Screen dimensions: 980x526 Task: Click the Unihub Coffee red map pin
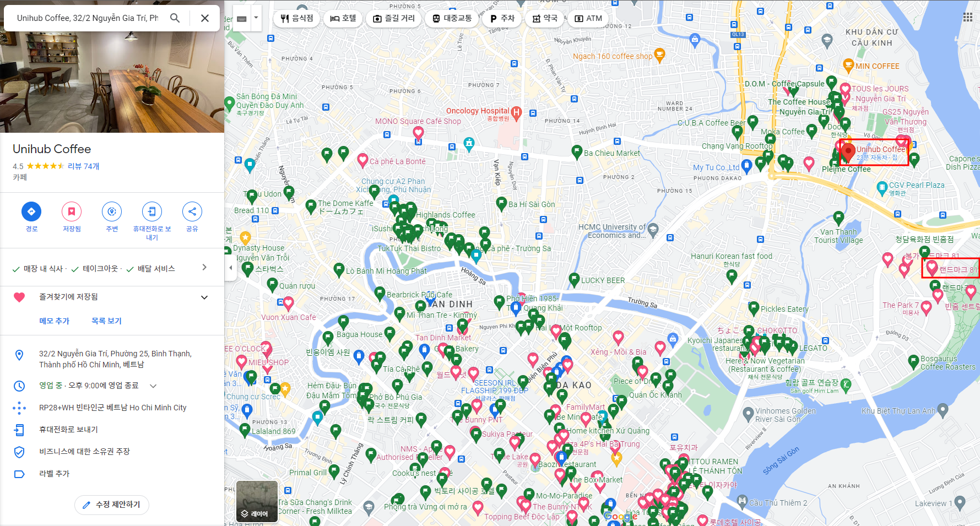pos(848,153)
